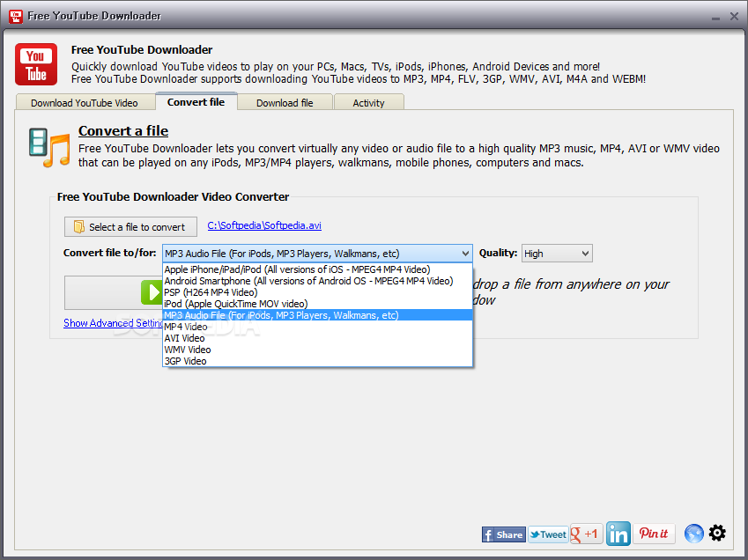Choose Apple iPhone/iPad/iPod option
This screenshot has width=748, height=560.
[x=317, y=269]
